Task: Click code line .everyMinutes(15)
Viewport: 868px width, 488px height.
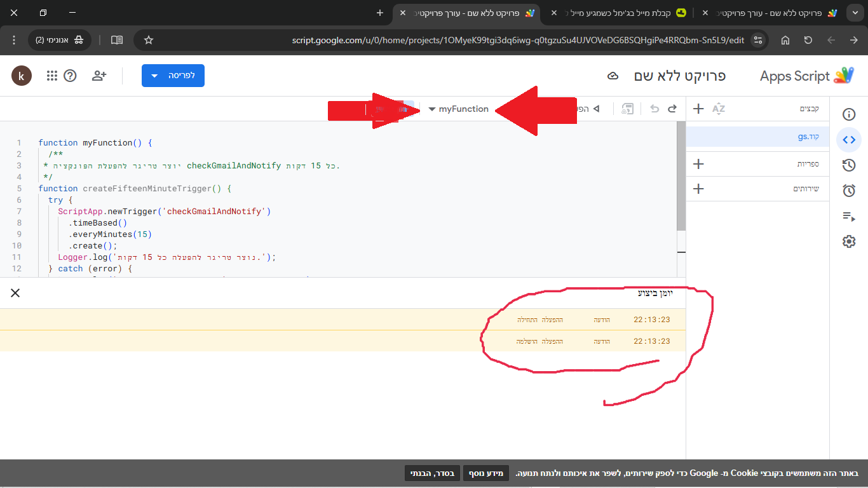Action: pos(110,234)
